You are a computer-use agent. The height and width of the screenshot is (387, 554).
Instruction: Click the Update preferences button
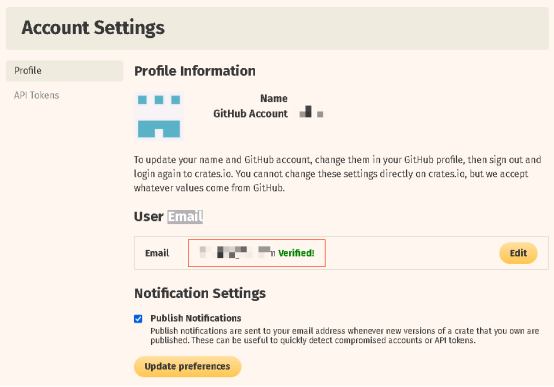pos(188,367)
